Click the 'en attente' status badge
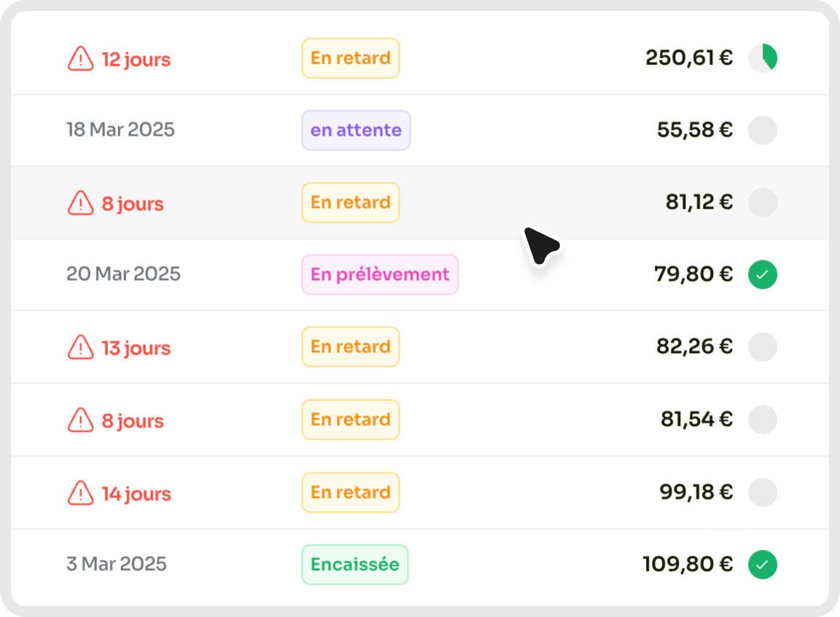Viewport: 840px width, 617px height. point(356,130)
